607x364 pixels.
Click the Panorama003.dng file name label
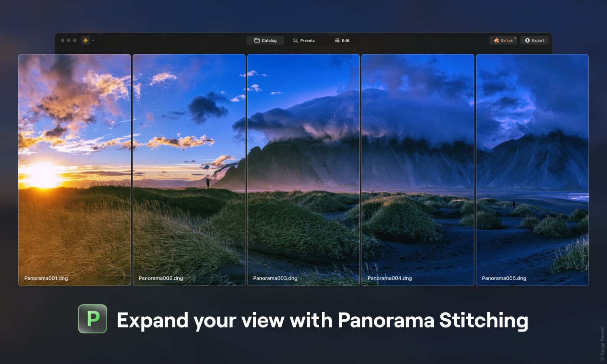pos(275,278)
